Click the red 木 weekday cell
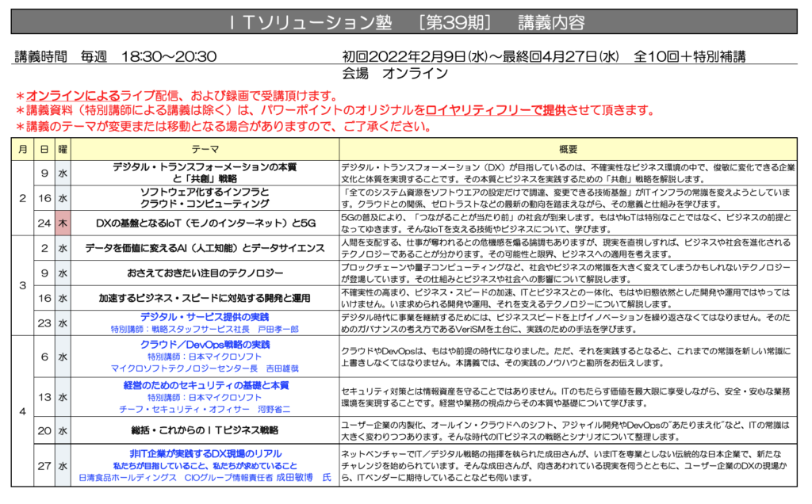 click(63, 223)
